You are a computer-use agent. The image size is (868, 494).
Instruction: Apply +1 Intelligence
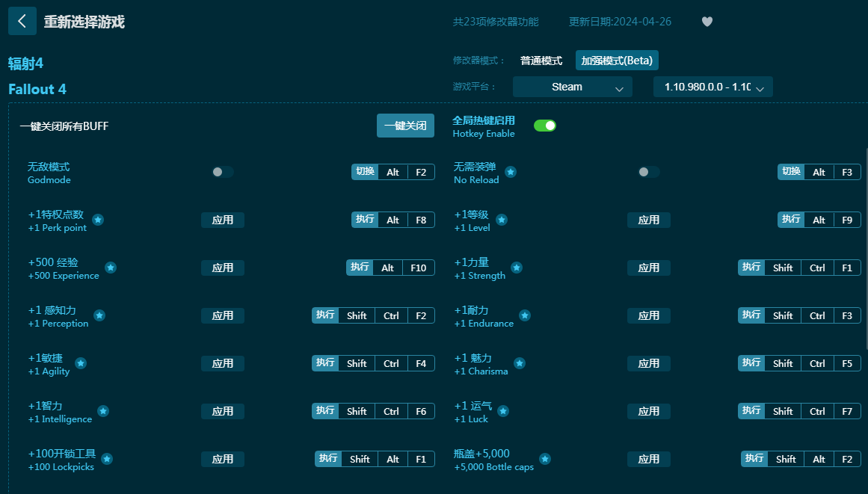[223, 411]
